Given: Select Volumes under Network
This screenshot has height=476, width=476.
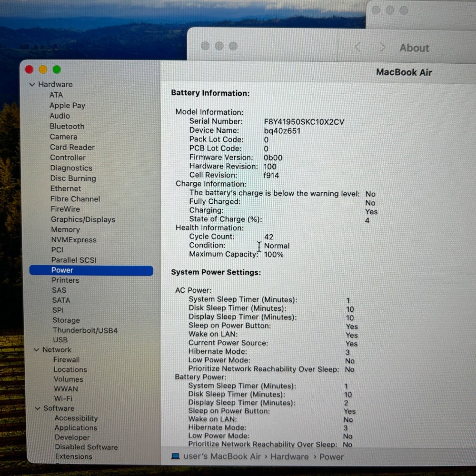Looking at the screenshot, I should coord(69,379).
